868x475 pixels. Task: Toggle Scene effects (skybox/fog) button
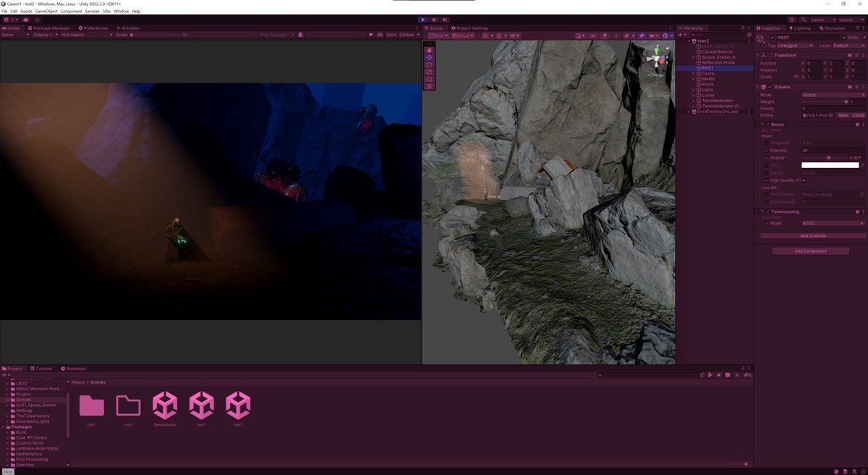pyautogui.click(x=628, y=35)
